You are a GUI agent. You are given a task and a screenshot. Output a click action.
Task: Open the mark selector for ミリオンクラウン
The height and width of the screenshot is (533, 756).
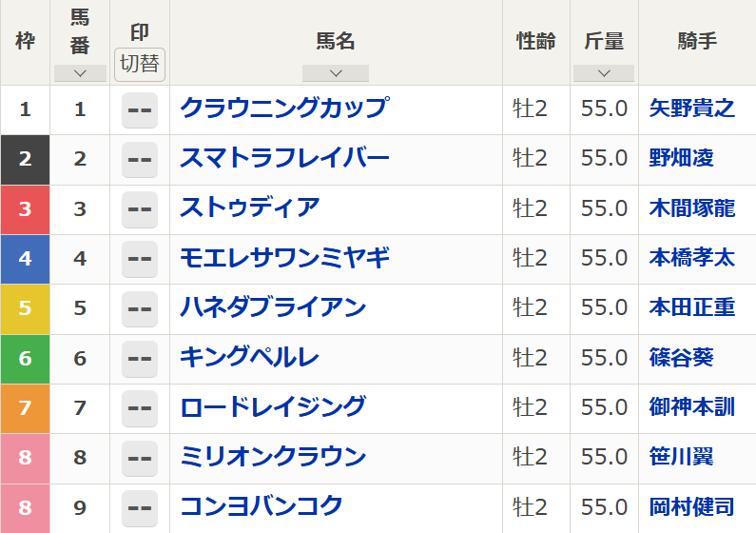click(140, 457)
